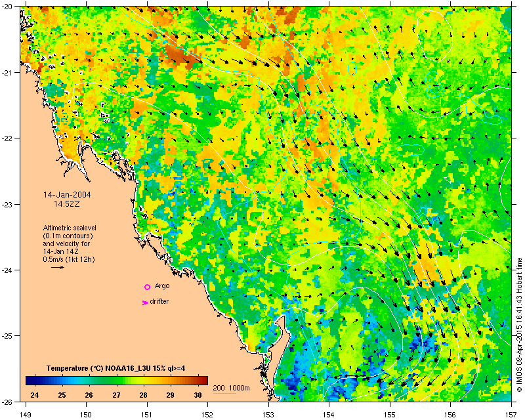Click the longitude label 150
Viewport: 525px width, 420px height.
coord(86,415)
